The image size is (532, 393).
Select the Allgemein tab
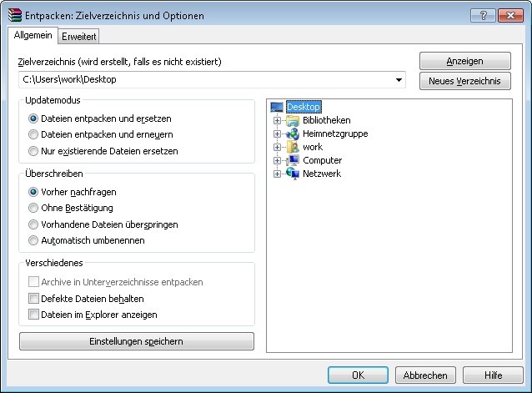click(x=33, y=35)
